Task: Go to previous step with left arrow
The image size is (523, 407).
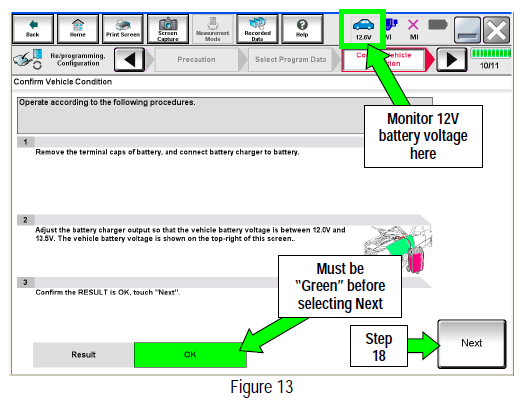Action: (x=129, y=60)
